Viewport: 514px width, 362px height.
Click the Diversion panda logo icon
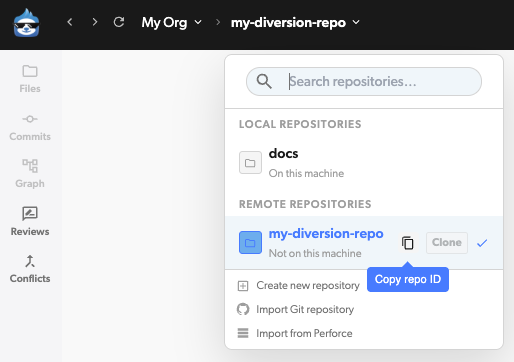tap(26, 22)
